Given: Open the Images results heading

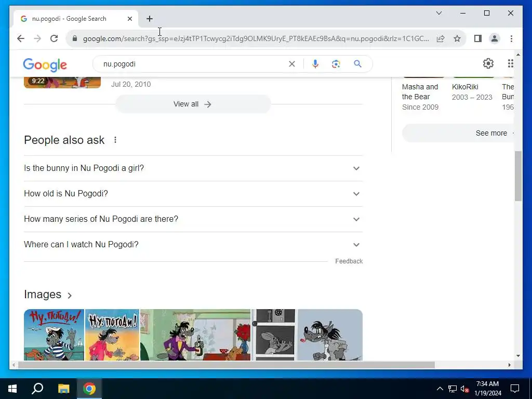Looking at the screenshot, I should click(48, 295).
